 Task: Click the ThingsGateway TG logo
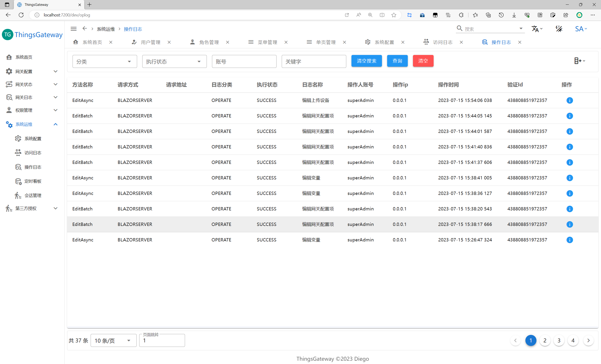click(8, 35)
